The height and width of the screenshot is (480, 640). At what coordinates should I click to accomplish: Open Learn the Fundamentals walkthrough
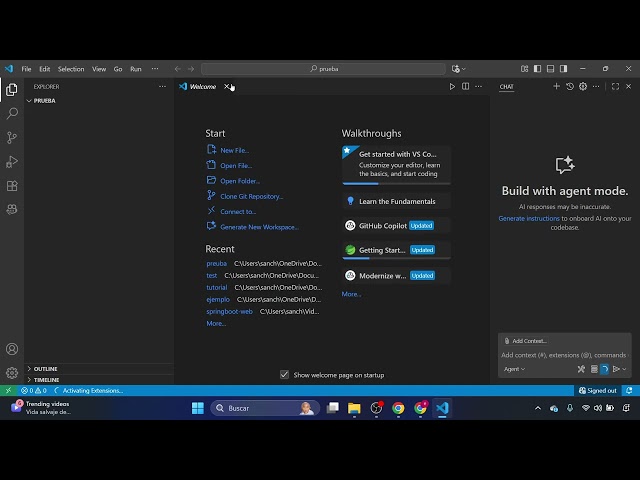(396, 201)
